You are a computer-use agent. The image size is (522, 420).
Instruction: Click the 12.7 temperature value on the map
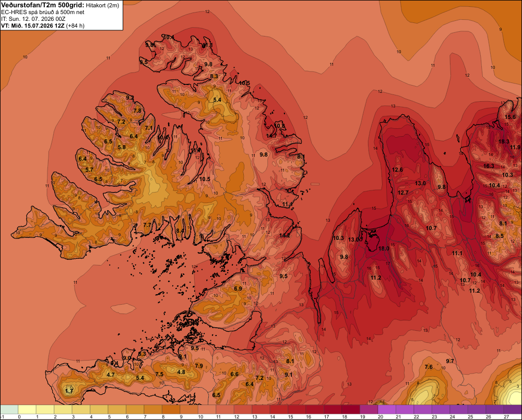coord(403,193)
